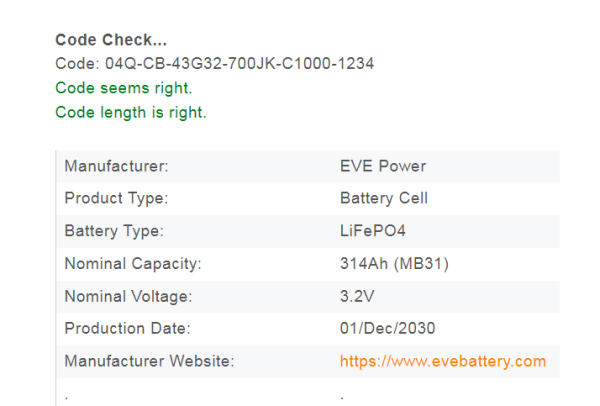Image resolution: width=600 pixels, height=406 pixels.
Task: Select the 'Nominal Voltage:' row label
Action: 129,296
